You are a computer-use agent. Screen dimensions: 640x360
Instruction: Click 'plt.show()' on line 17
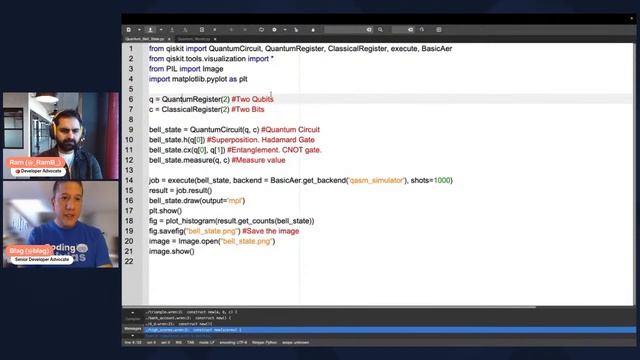[165, 211]
